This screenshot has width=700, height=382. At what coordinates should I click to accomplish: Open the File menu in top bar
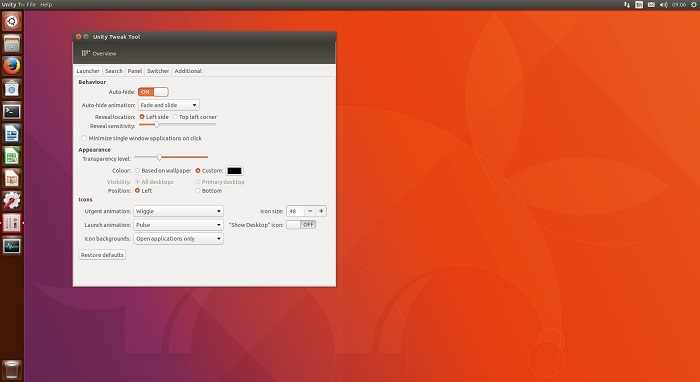31,4
